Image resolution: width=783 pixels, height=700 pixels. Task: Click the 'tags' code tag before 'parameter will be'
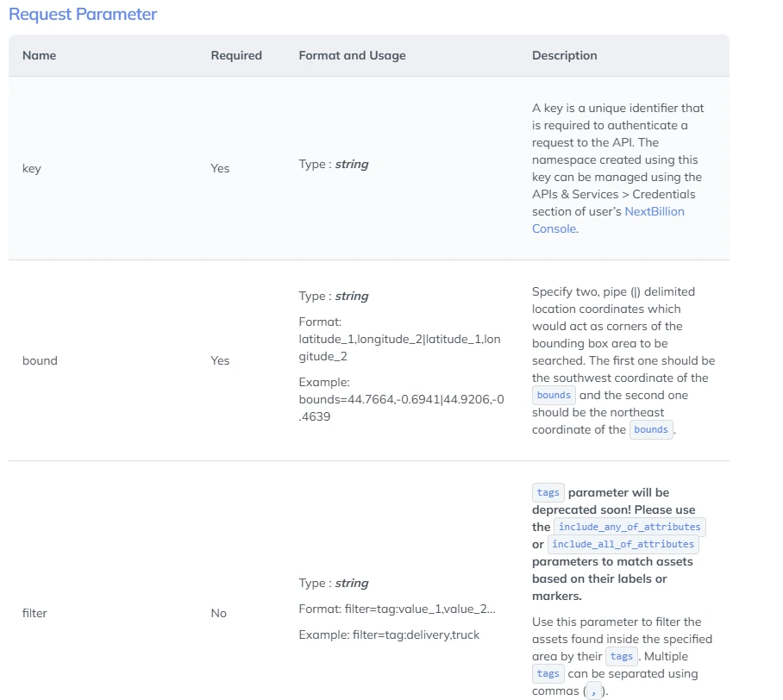pyautogui.click(x=548, y=492)
